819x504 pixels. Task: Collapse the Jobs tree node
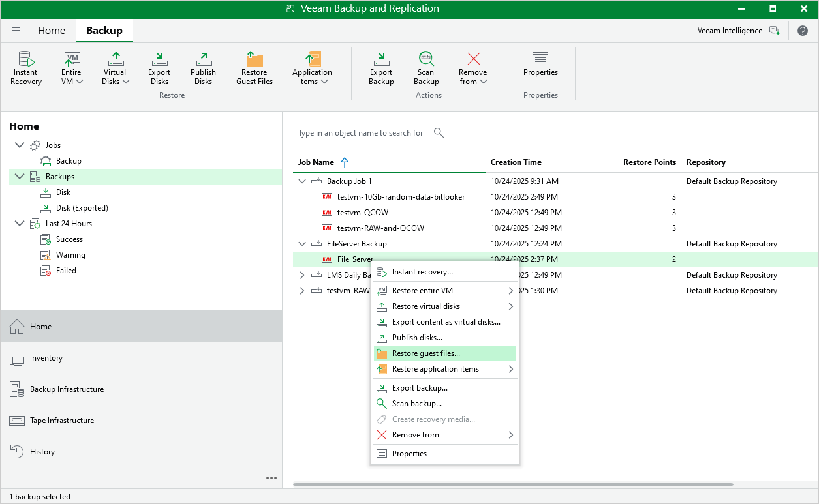(x=19, y=145)
